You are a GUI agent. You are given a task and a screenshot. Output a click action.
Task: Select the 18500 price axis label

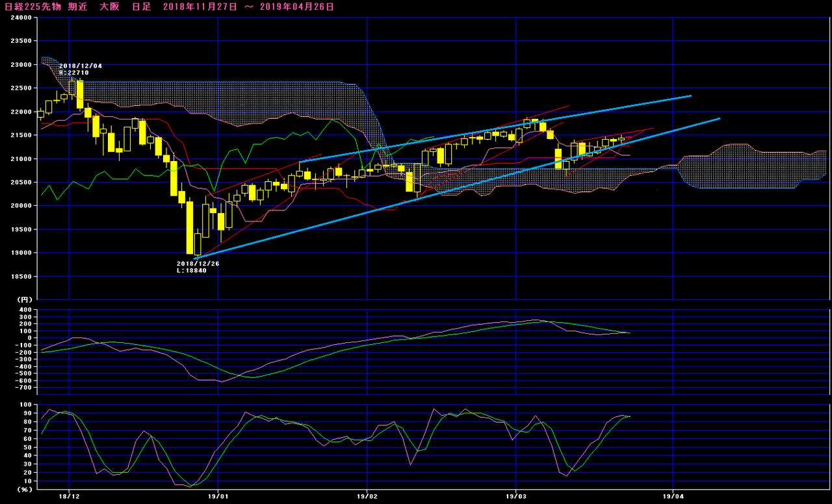(22, 277)
